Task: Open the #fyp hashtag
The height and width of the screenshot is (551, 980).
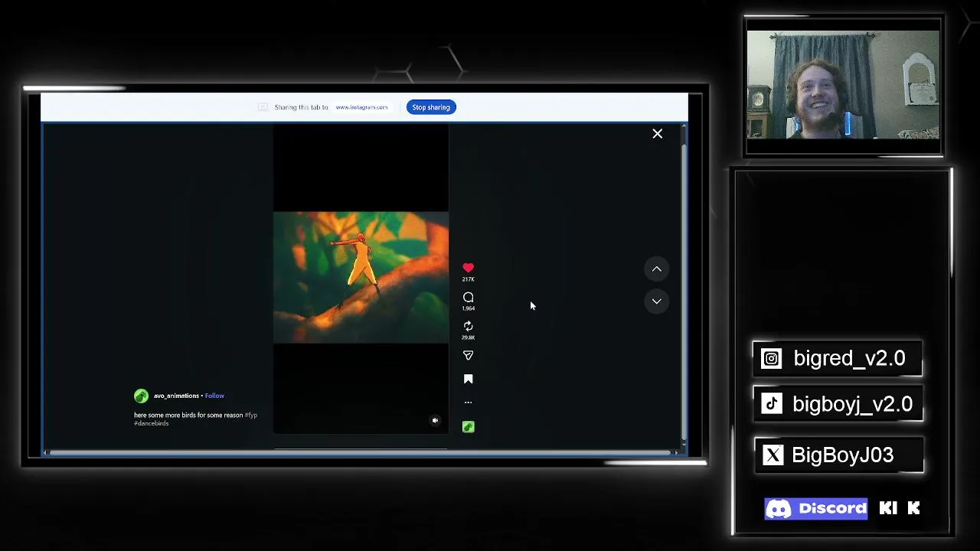Action: click(251, 415)
